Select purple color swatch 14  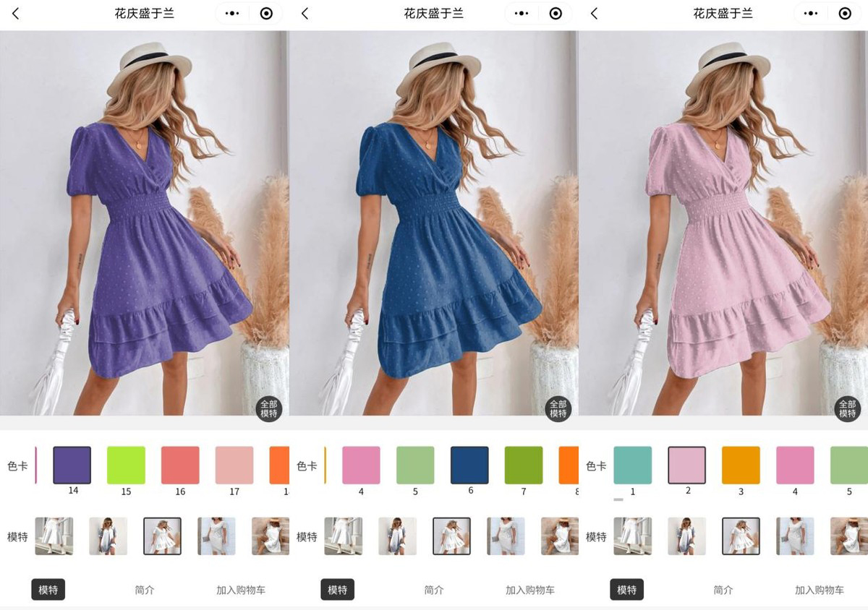coord(72,465)
